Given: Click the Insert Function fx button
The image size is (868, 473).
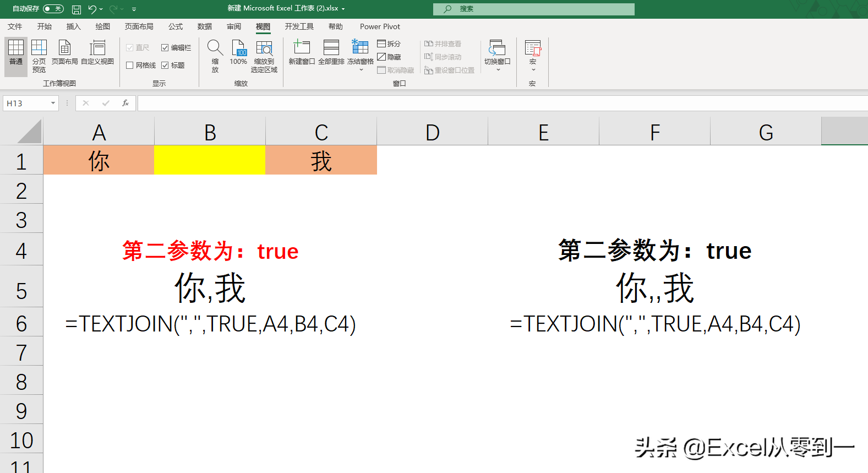Looking at the screenshot, I should coord(125,103).
